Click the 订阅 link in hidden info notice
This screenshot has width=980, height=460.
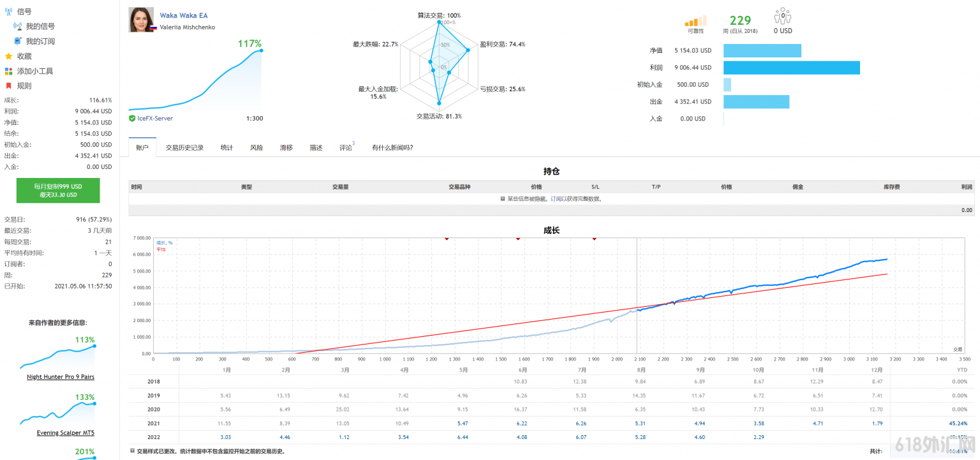point(555,198)
